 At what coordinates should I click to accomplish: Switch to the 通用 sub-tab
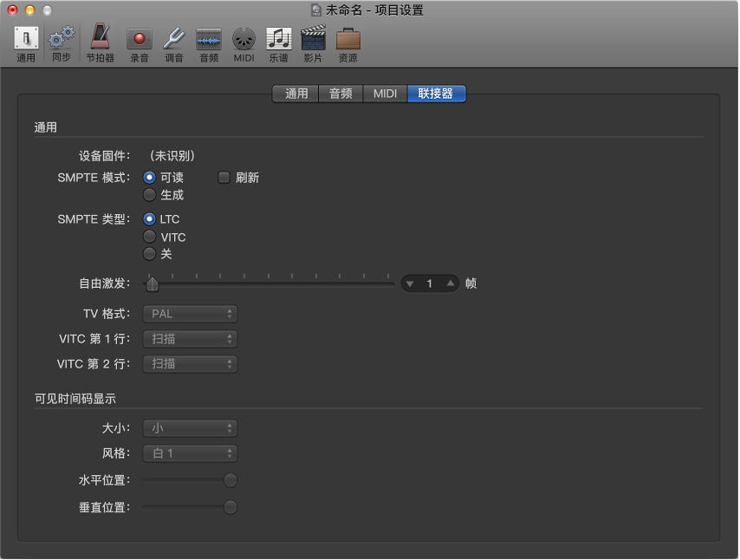pyautogui.click(x=296, y=94)
